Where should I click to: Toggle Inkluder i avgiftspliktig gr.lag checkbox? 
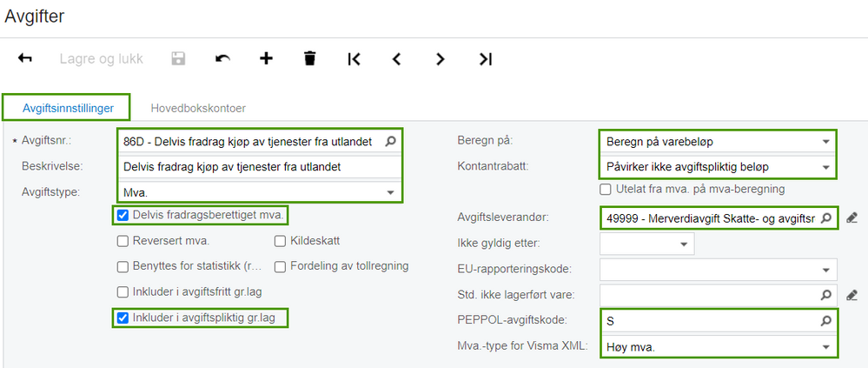pos(123,318)
